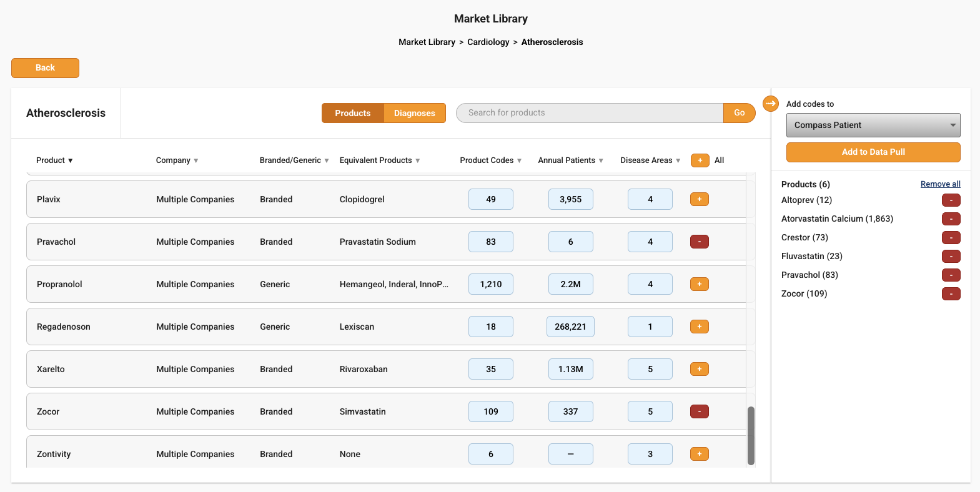
Task: Open Zocor product codes 109
Action: (491, 411)
